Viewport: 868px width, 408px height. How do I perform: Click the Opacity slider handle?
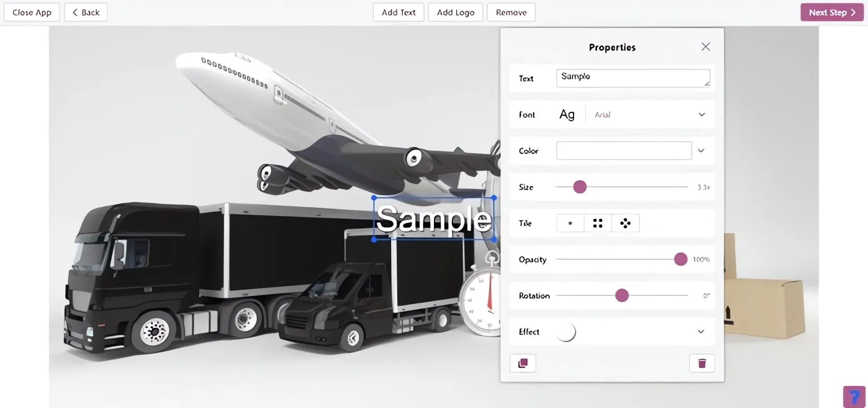pos(680,259)
